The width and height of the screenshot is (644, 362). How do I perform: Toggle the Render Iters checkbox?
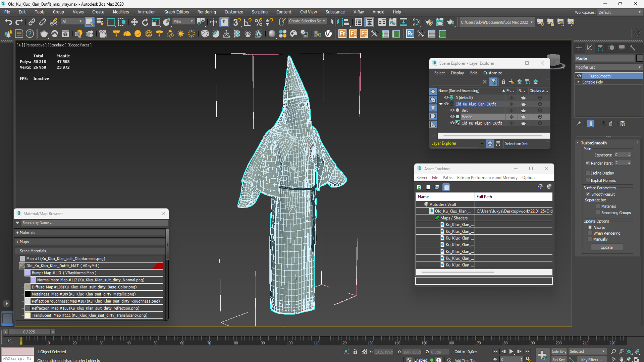pos(588,163)
